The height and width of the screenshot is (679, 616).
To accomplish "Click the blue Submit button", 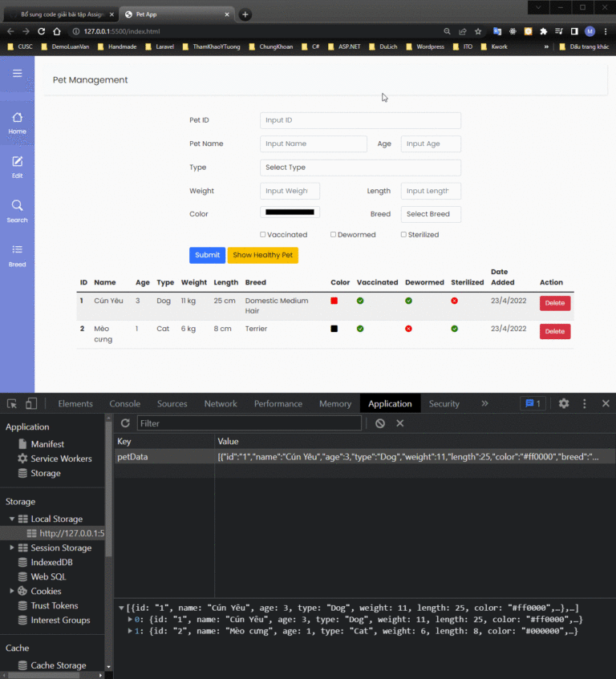I will (207, 255).
